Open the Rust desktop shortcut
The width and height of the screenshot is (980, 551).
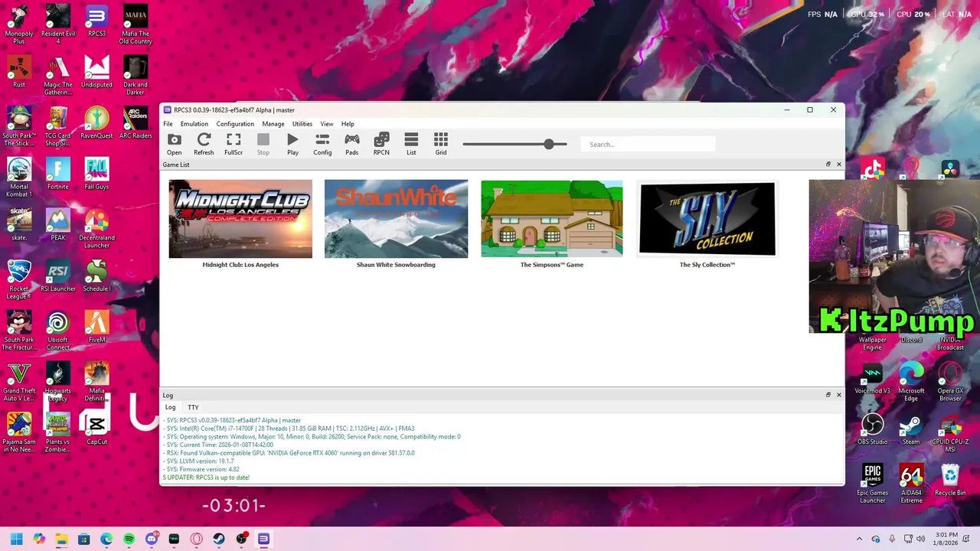pos(19,72)
